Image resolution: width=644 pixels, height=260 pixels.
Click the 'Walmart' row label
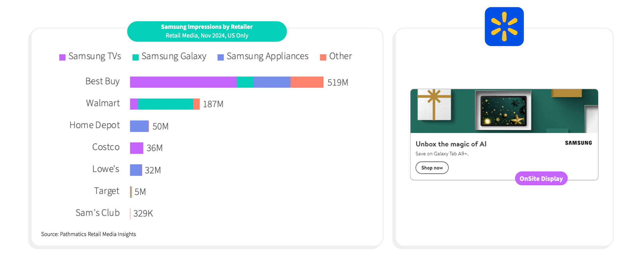(x=103, y=103)
